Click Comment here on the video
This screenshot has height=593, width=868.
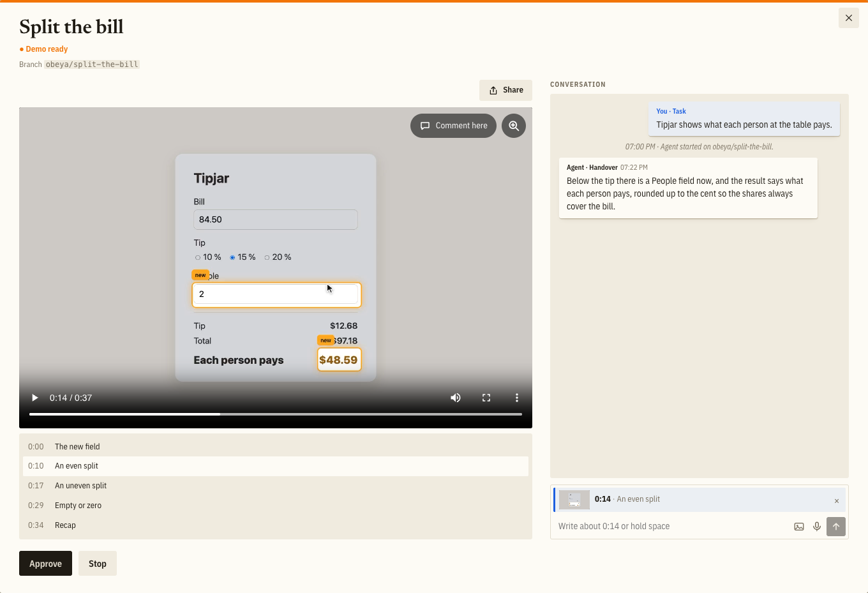(453, 126)
